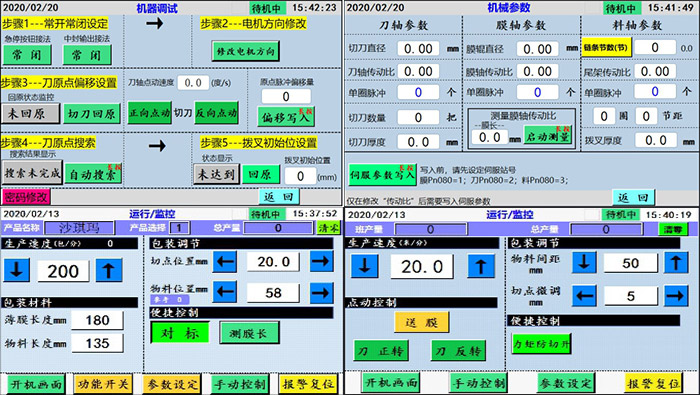
Task: Toggle 中封输出接法 常闭 setting
Action: 87,55
